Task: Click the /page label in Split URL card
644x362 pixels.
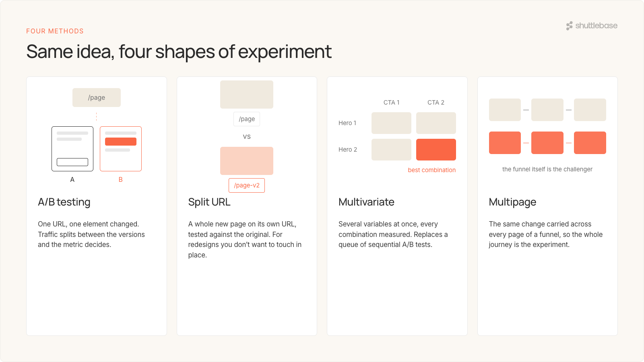Action: (x=247, y=119)
